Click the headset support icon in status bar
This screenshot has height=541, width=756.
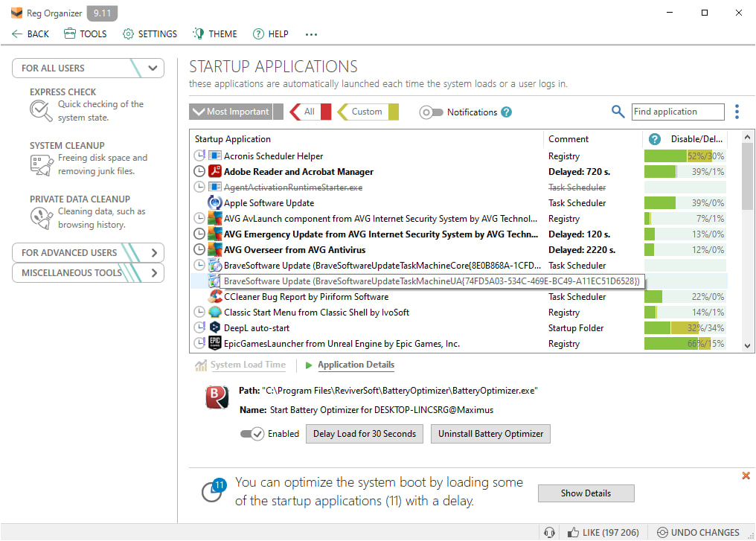[549, 532]
